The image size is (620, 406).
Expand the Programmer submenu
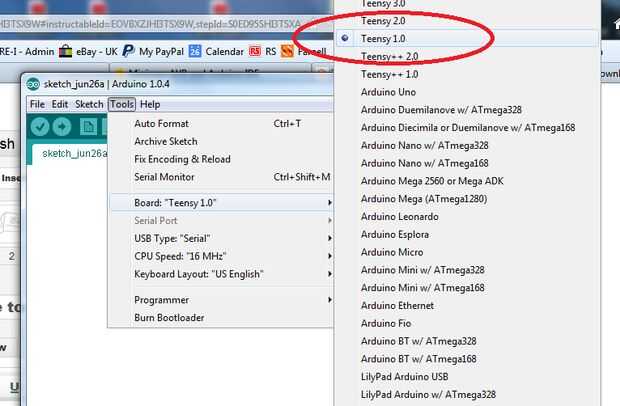pyautogui.click(x=221, y=300)
